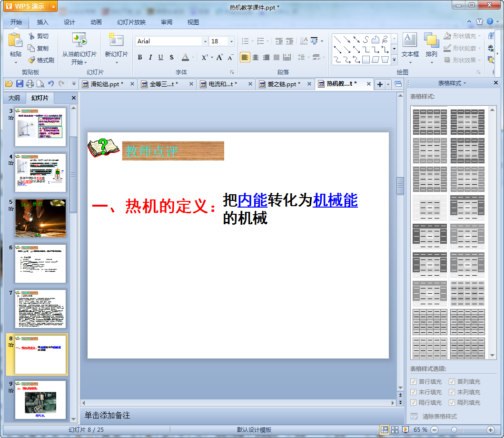This screenshot has width=504, height=438.
Task: Expand the shapes gallery dropdown
Action: 395,60
